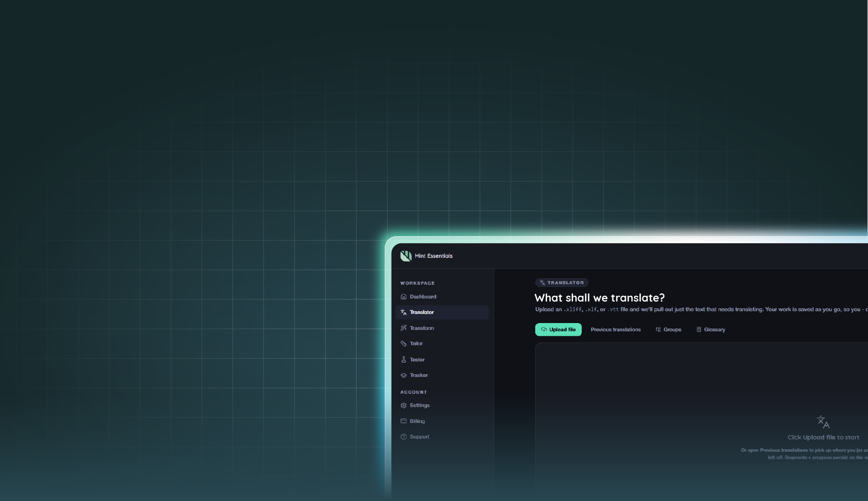Screen dimensions: 868x501
Task: Open the Dashboard page
Action: click(x=442, y=297)
